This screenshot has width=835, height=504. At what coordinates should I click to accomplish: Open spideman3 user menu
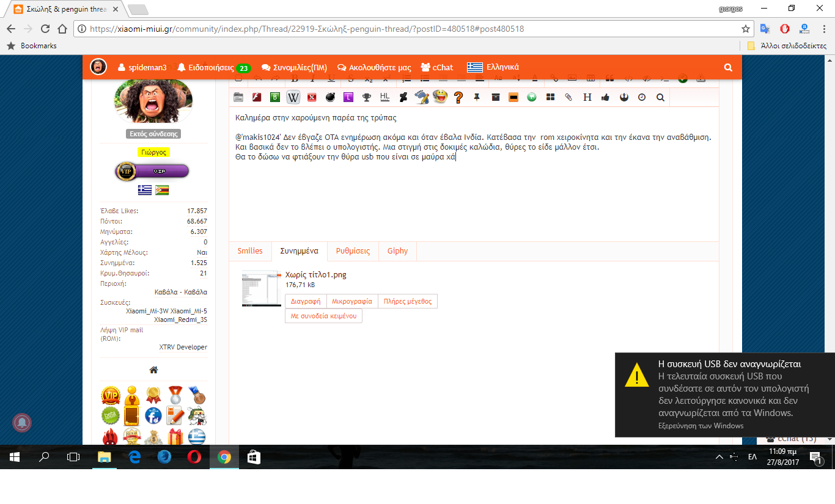pyautogui.click(x=142, y=67)
